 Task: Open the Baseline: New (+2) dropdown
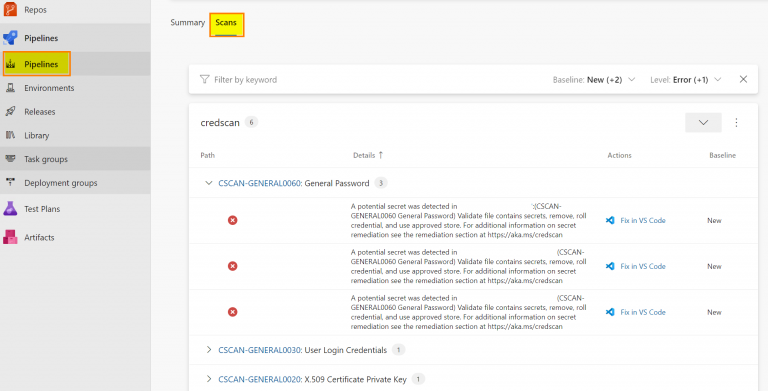[x=594, y=79]
